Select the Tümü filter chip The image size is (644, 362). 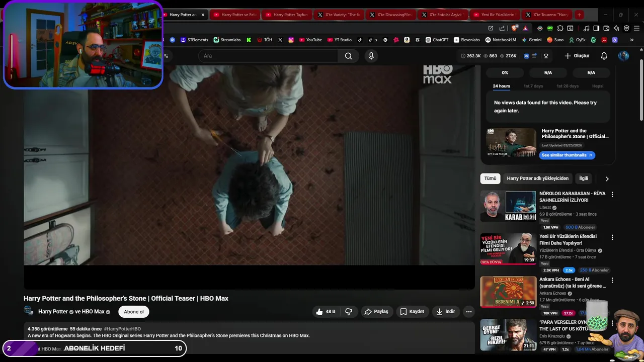coord(490,178)
